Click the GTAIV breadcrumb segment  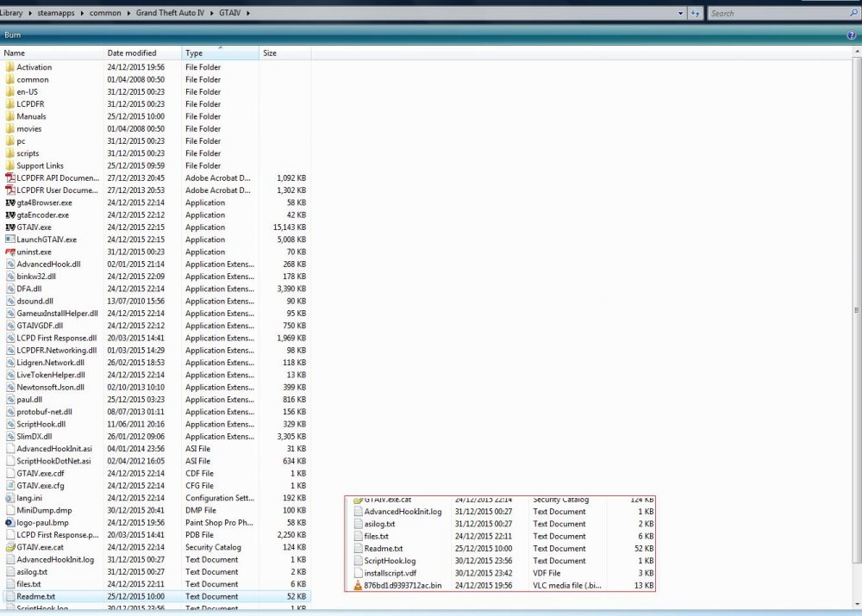tap(230, 13)
